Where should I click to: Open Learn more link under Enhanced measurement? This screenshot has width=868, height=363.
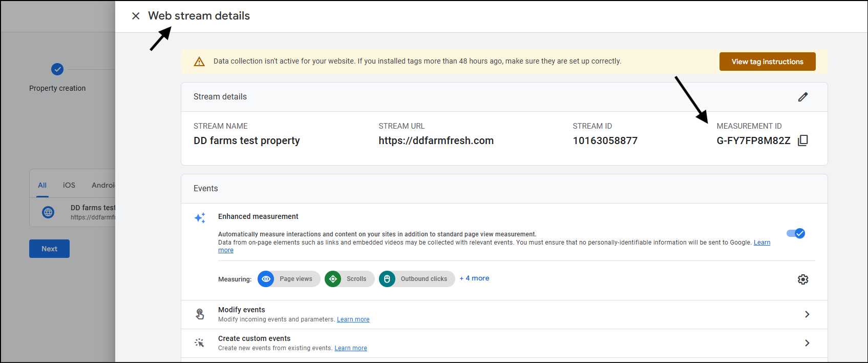(x=762, y=243)
